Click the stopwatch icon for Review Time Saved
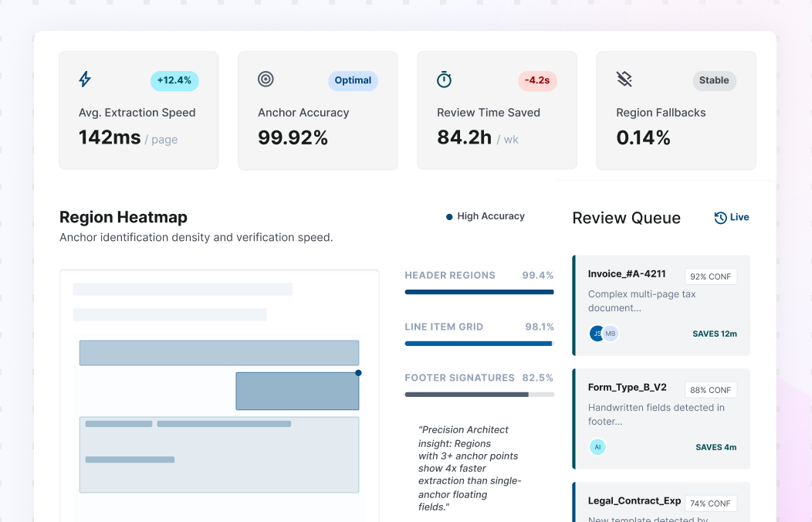Screen dimensions: 812x522 [x=445, y=80]
